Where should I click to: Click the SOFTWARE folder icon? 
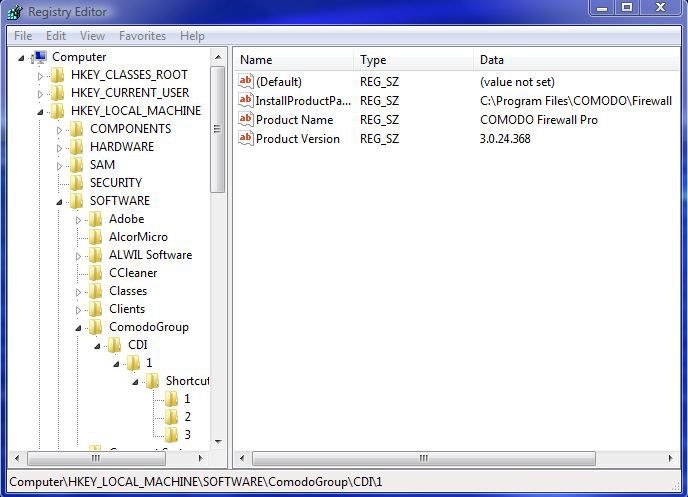[76, 201]
